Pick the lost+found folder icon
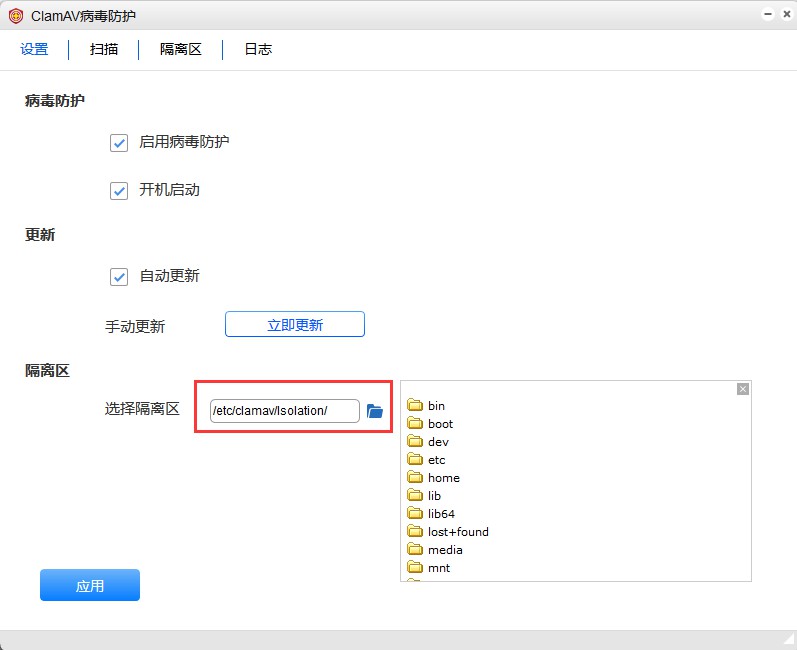The image size is (797, 650). (x=415, y=532)
